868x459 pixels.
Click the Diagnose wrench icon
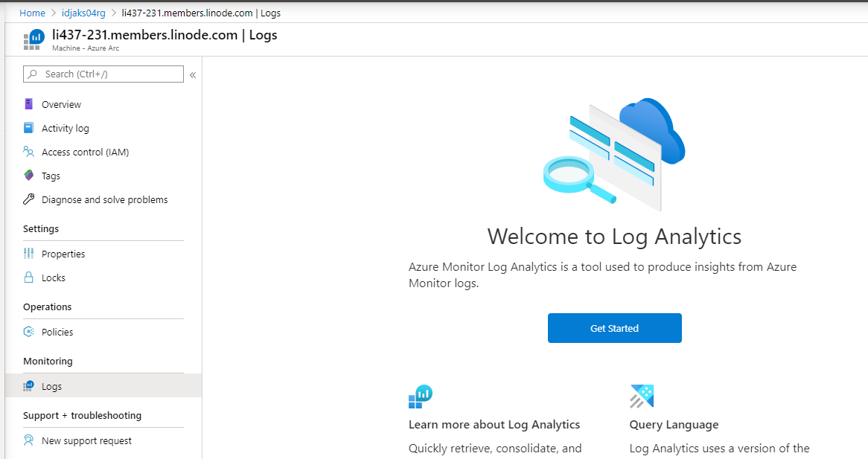(29, 199)
